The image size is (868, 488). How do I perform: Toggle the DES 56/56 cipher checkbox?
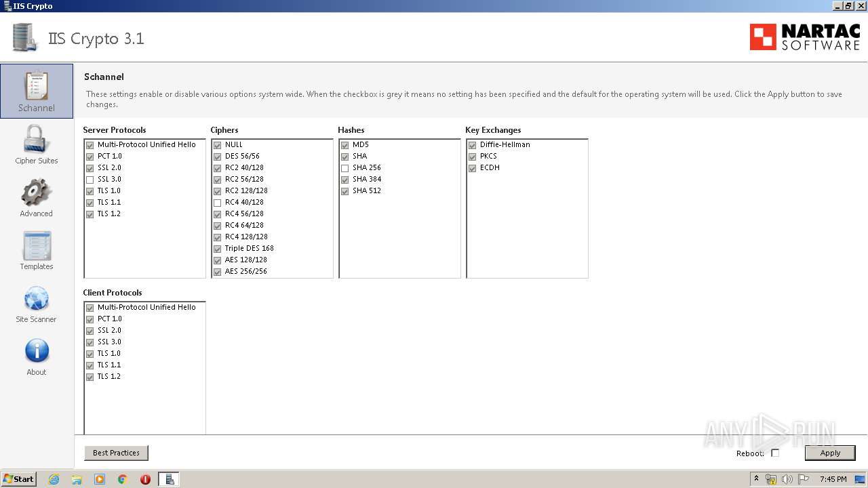click(x=217, y=157)
